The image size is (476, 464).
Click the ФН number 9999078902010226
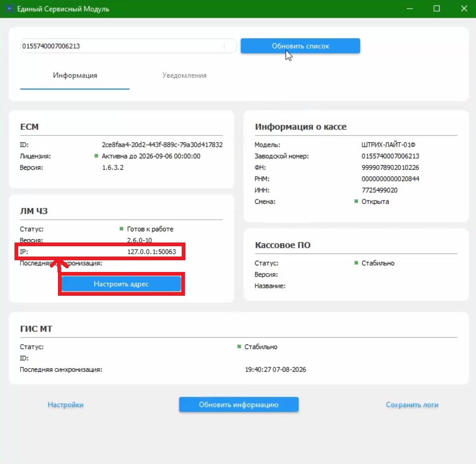(390, 167)
